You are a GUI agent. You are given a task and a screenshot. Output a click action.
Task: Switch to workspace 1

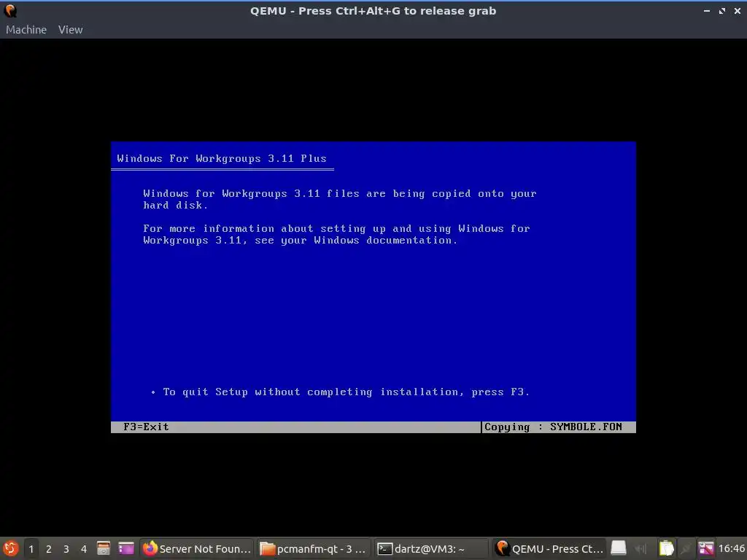coord(31,549)
